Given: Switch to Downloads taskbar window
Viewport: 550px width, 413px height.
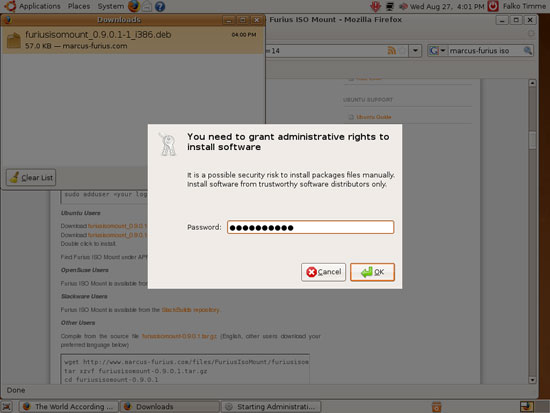Looking at the screenshot, I should point(170,407).
